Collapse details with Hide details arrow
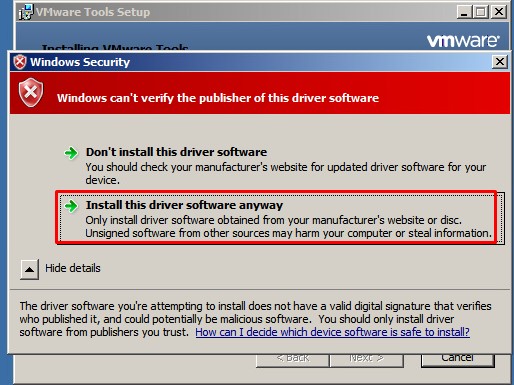The image size is (514, 385). (x=29, y=269)
